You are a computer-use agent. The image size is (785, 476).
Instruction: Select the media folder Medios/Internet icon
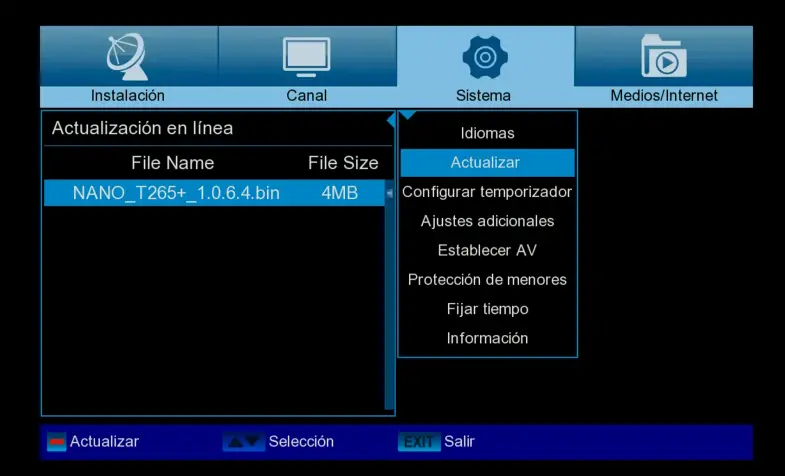[x=664, y=56]
